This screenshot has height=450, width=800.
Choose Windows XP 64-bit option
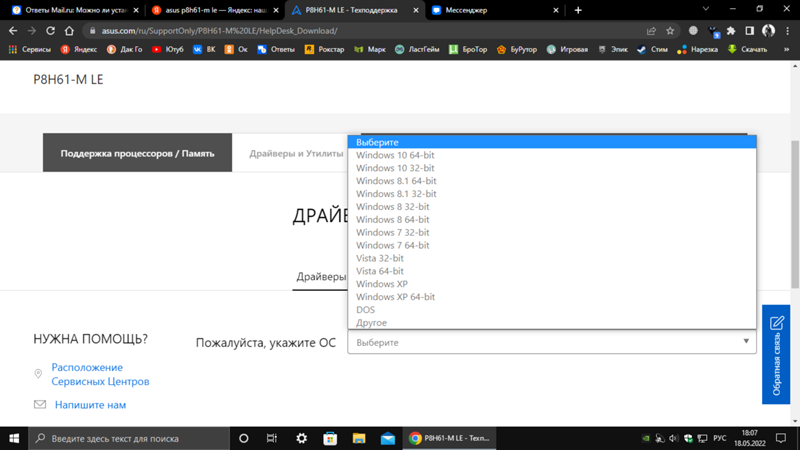tap(552, 297)
